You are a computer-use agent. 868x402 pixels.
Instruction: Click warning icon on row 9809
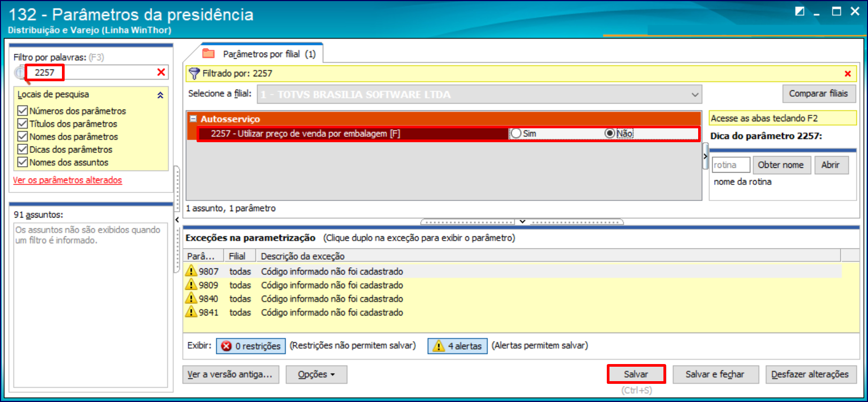pos(191,285)
